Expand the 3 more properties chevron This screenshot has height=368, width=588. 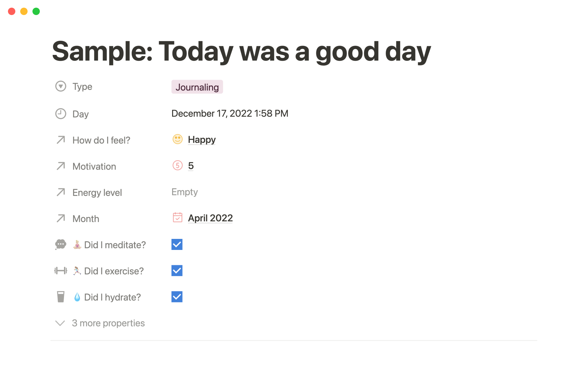tap(60, 323)
